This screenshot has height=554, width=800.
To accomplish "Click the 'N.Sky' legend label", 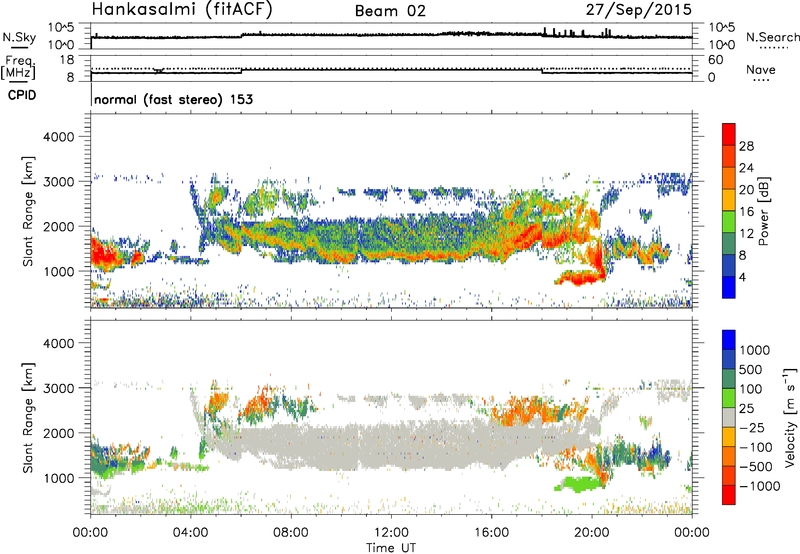I will [19, 37].
